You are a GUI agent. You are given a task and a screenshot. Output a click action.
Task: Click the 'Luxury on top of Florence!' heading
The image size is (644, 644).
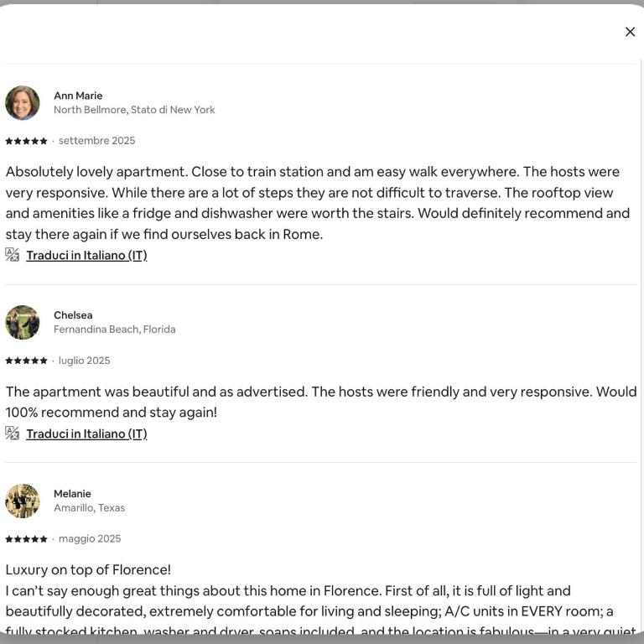click(x=88, y=569)
